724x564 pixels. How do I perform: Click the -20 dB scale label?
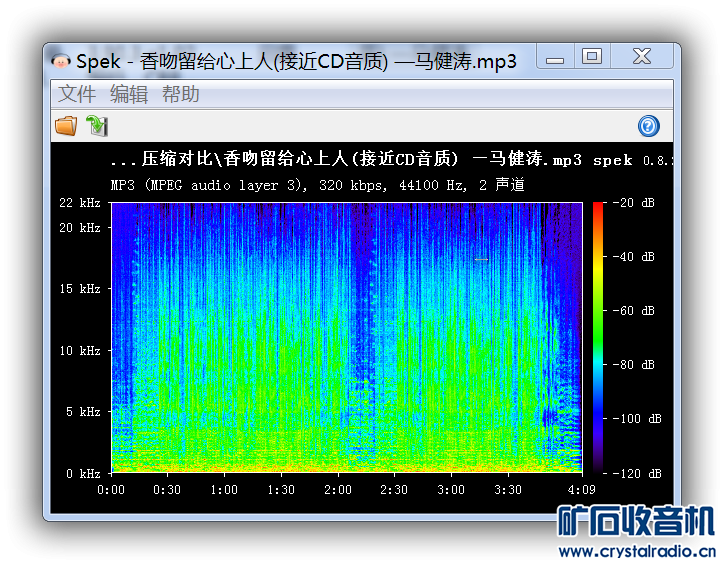[x=634, y=203]
